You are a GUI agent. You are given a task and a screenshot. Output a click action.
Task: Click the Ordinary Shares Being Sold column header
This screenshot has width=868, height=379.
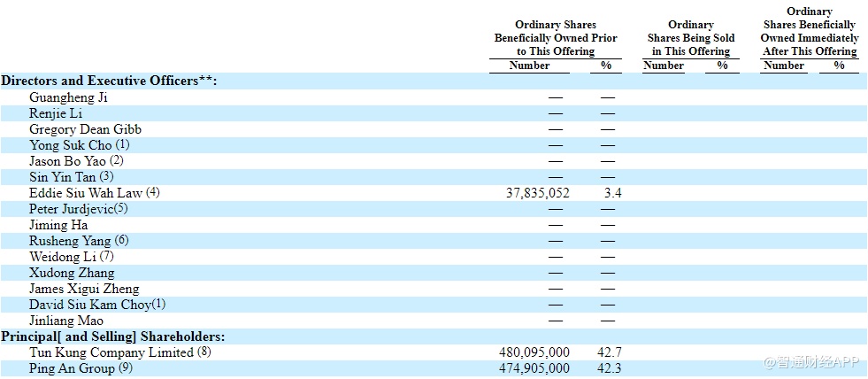click(690, 38)
